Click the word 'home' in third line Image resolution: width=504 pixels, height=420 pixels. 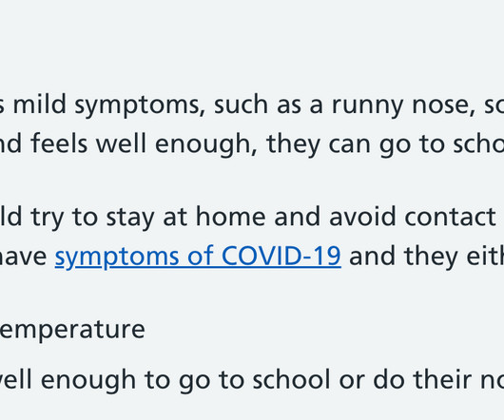pos(231,216)
